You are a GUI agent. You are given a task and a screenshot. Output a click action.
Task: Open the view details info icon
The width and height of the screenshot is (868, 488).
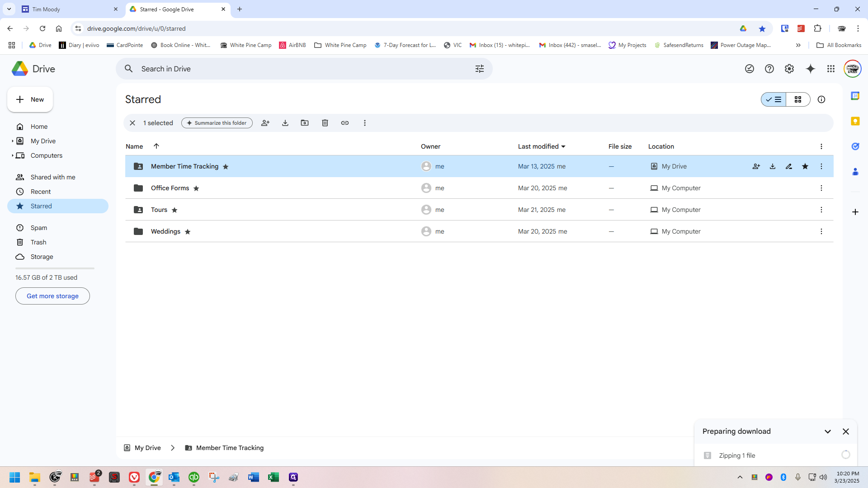(x=821, y=99)
